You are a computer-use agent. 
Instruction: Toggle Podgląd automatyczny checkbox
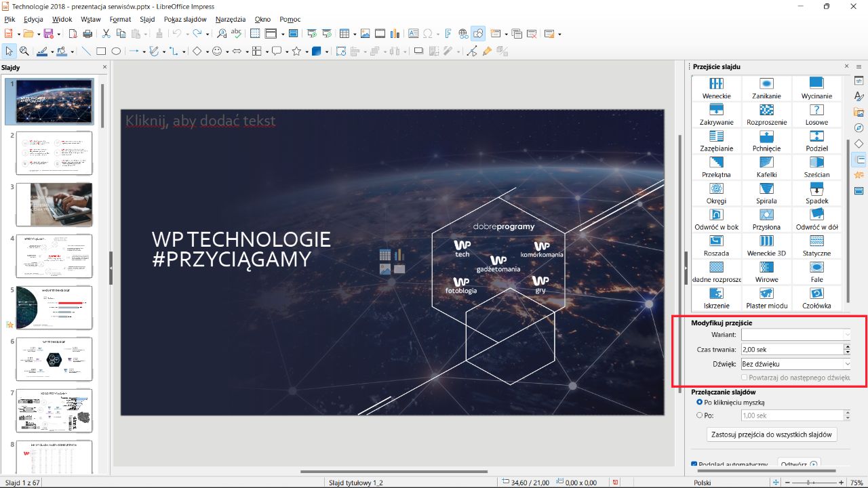pyautogui.click(x=693, y=464)
